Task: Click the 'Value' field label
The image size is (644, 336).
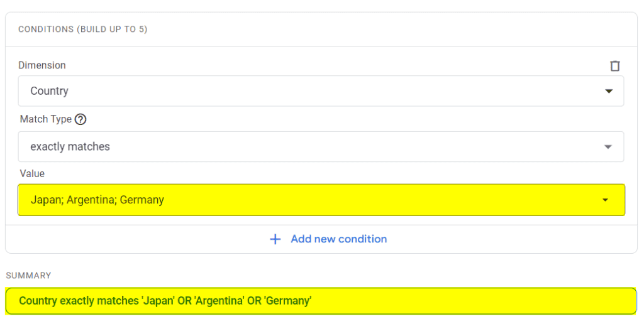Action: point(32,173)
